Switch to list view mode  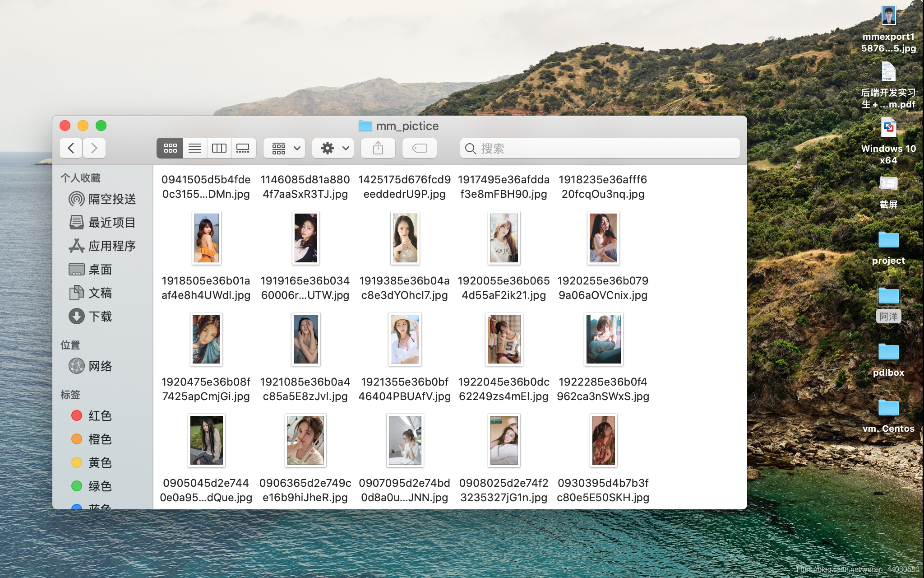195,148
